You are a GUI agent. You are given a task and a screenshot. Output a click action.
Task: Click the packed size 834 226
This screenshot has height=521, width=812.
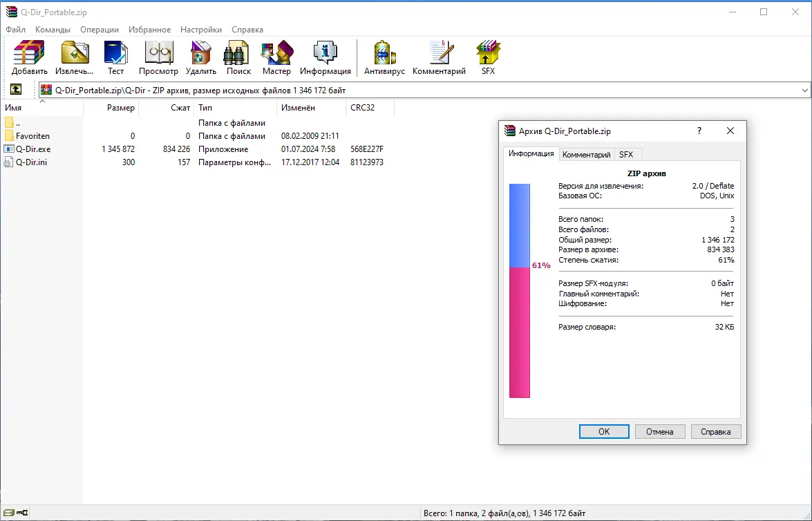(177, 149)
